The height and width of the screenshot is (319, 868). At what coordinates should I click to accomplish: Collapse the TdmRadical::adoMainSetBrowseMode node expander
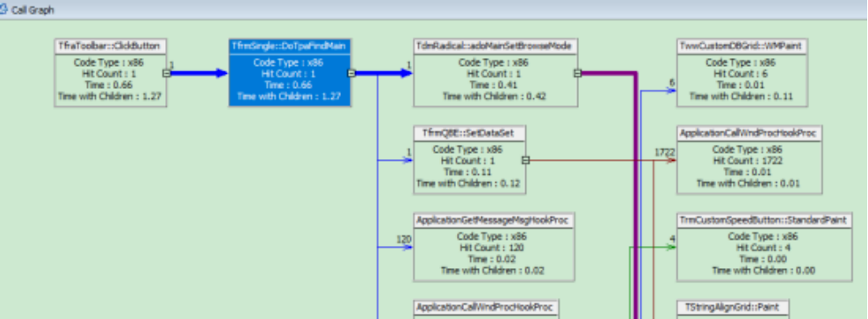tap(577, 73)
